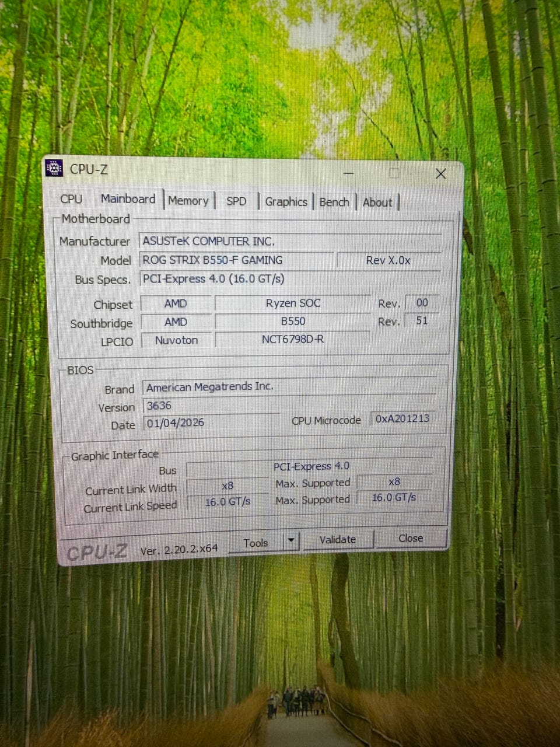Click the Max. Supported x8 value
560x747 pixels.
point(395,482)
